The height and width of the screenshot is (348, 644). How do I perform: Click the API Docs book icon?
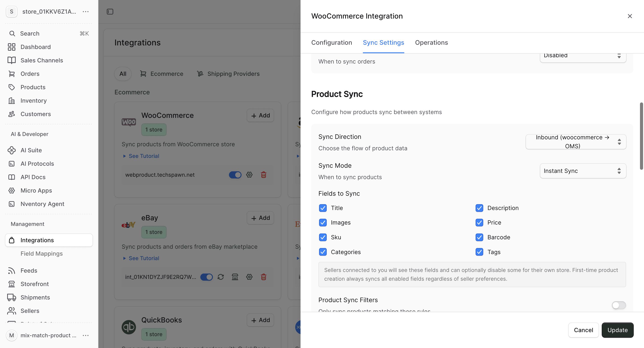tap(11, 177)
